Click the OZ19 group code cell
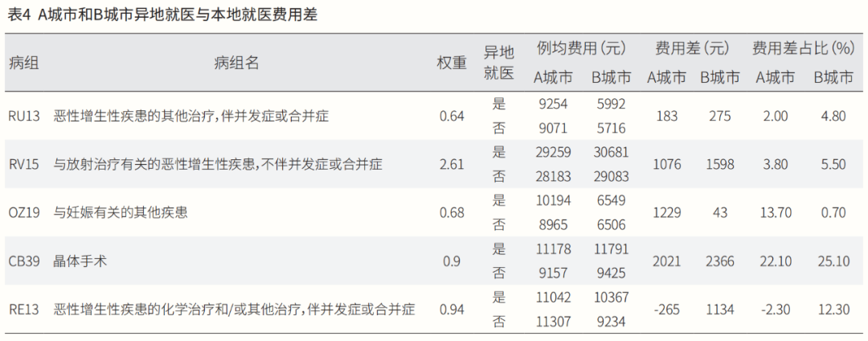868x341 pixels. [24, 212]
